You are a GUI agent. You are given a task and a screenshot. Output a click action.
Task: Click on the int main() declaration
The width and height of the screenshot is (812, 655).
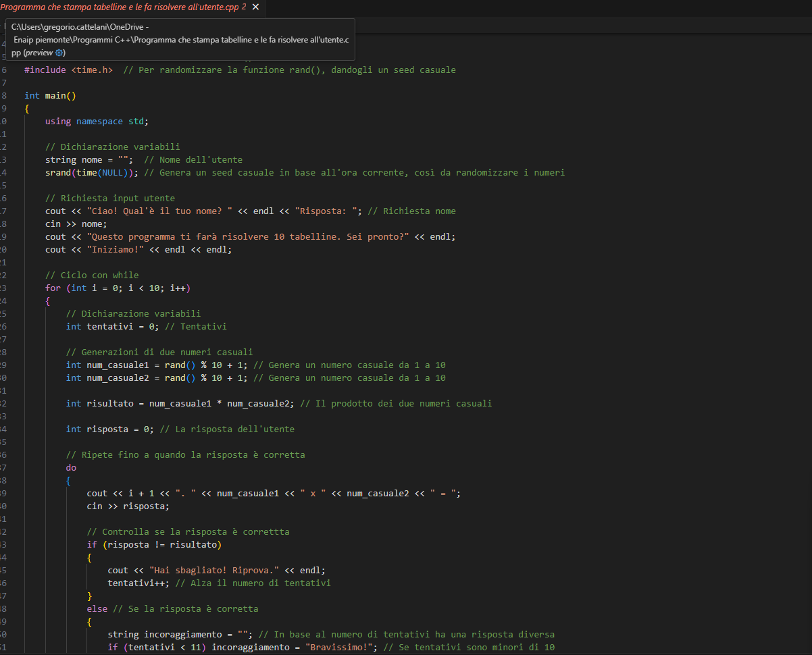(x=50, y=96)
